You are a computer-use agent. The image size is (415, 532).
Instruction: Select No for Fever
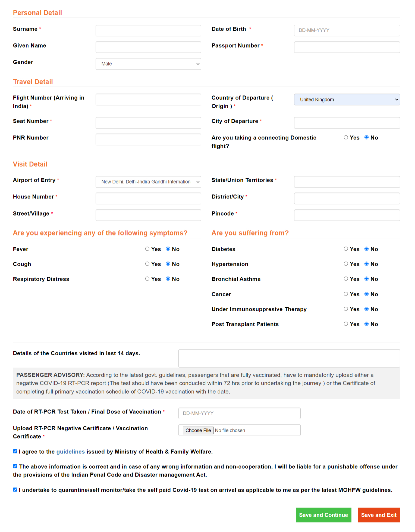[x=168, y=249]
